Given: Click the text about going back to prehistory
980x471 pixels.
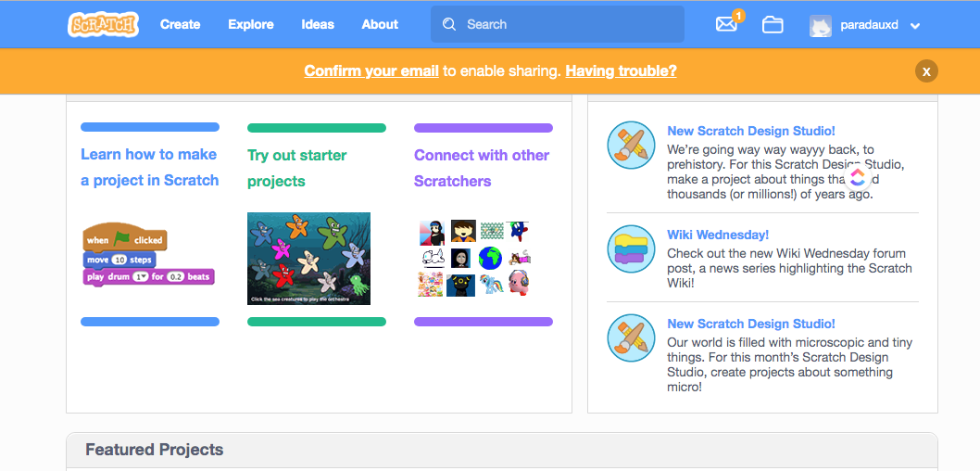Looking at the screenshot, I should click(785, 172).
